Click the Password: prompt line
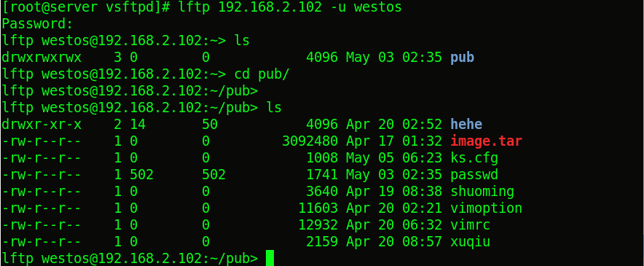This screenshot has width=644, height=266. point(37,24)
